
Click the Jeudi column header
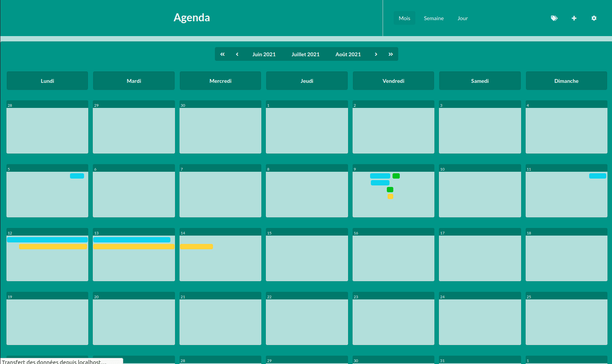[x=307, y=81]
